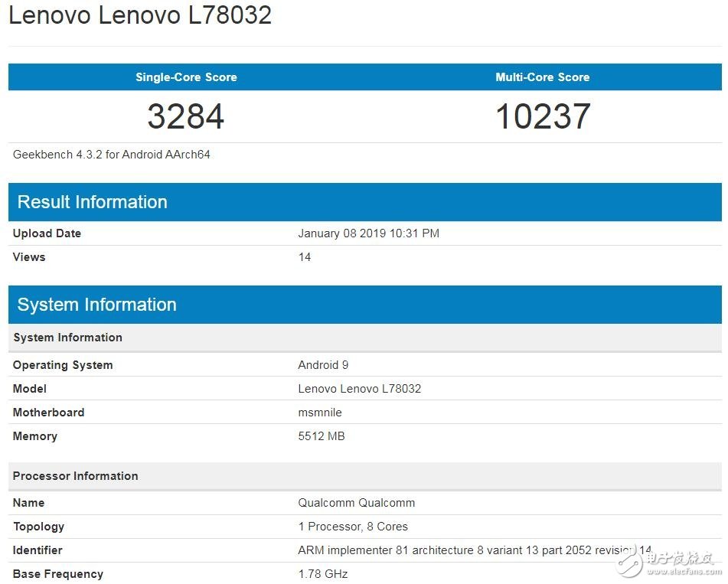Click the single-core score value 3284
The width and height of the screenshot is (728, 584).
click(x=186, y=116)
